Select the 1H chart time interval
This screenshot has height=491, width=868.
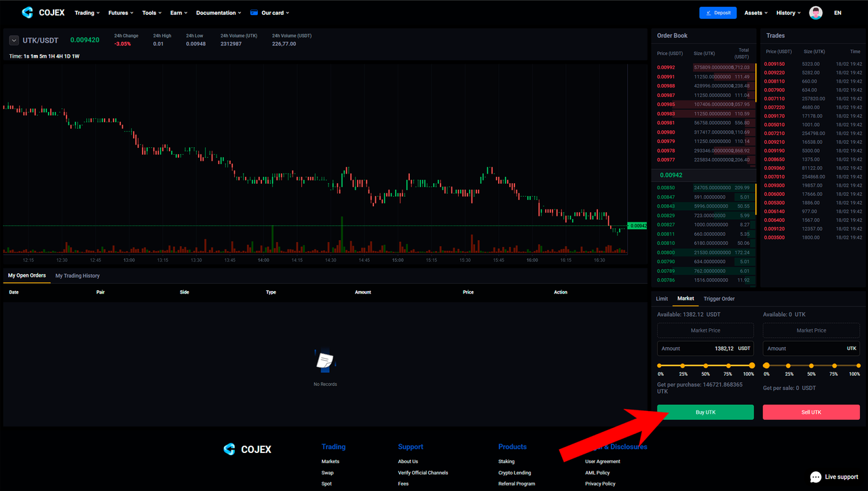pyautogui.click(x=52, y=56)
